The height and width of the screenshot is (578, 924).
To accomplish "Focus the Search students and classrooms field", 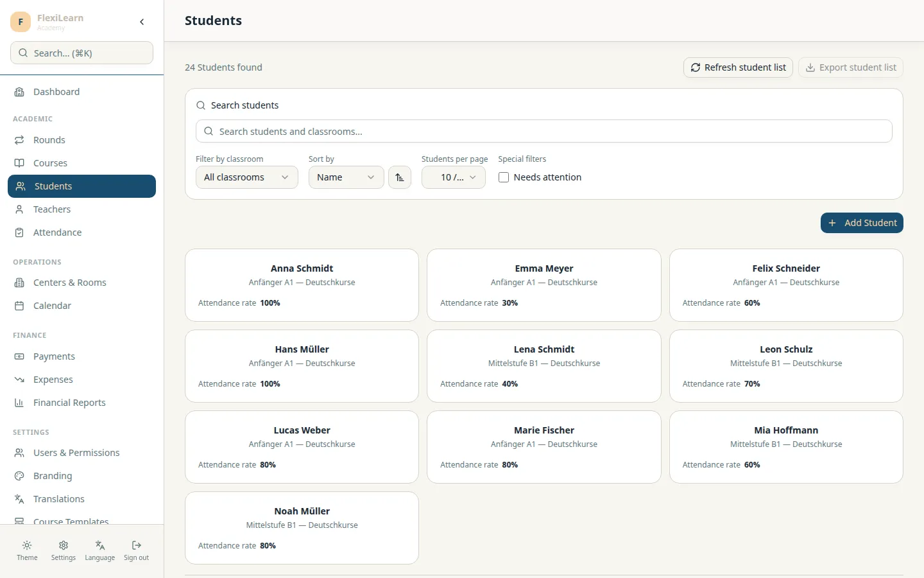I will 544,131.
